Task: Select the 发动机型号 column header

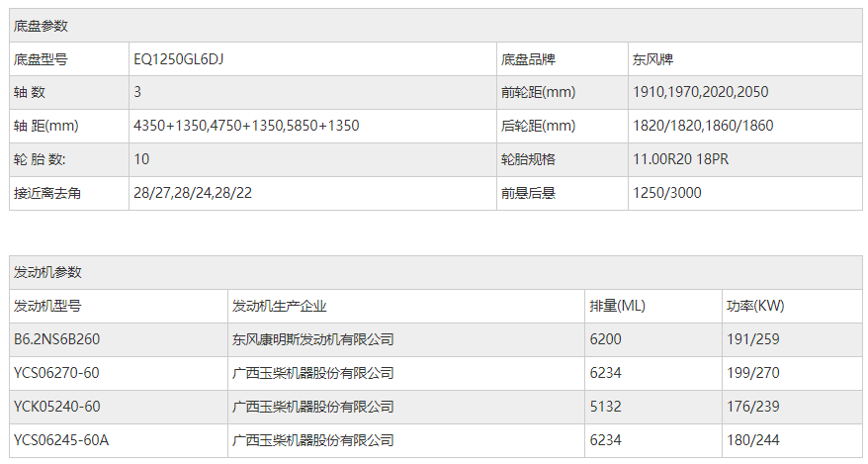Action: click(47, 306)
